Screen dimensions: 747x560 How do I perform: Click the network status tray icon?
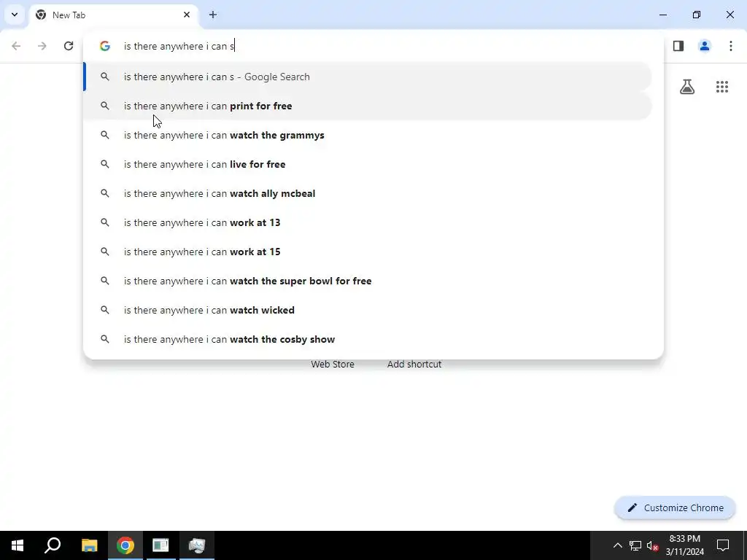(x=635, y=545)
